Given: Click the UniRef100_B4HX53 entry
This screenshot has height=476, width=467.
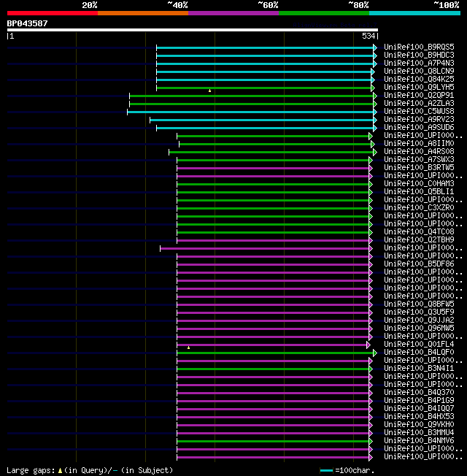Looking at the screenshot, I should 419,416.
